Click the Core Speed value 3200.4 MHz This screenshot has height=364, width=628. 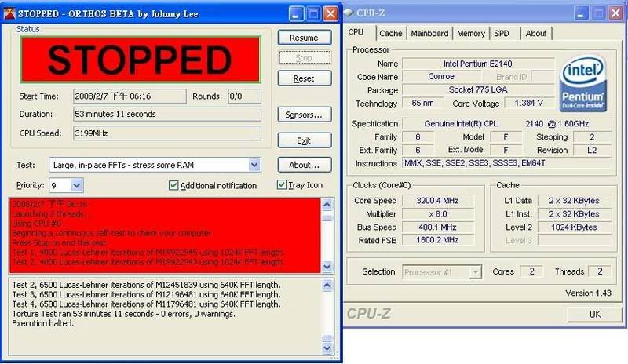[437, 201]
